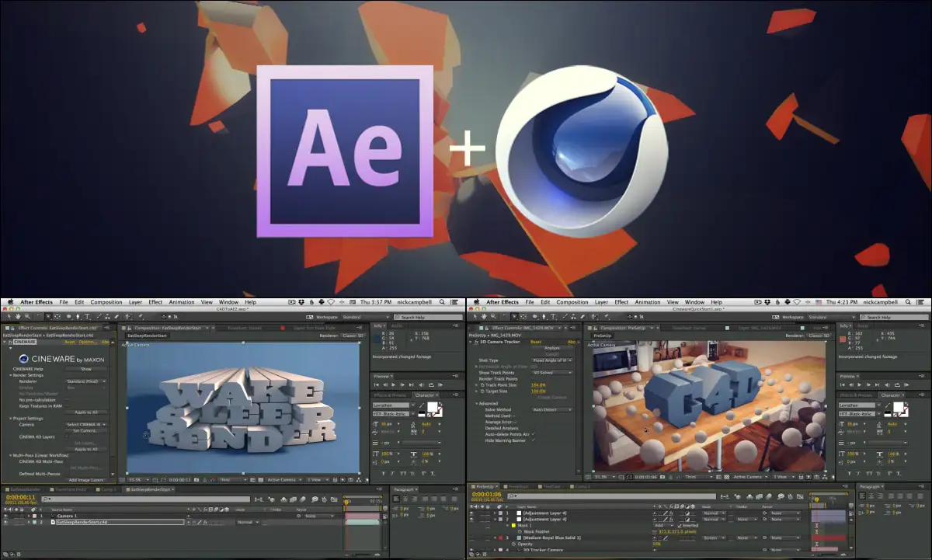This screenshot has height=560, width=932.
Task: Click fill color swatch in right Character panel
Action: [898, 408]
